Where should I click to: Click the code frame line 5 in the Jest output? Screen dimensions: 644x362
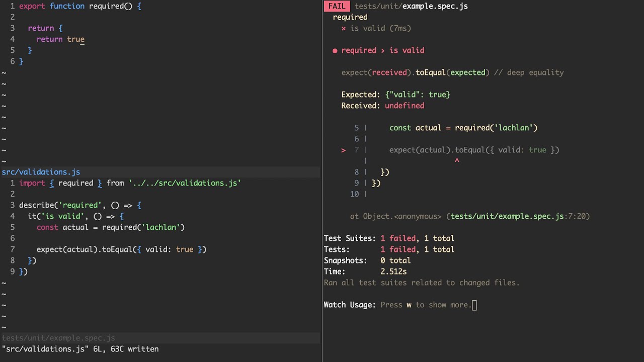click(446, 128)
